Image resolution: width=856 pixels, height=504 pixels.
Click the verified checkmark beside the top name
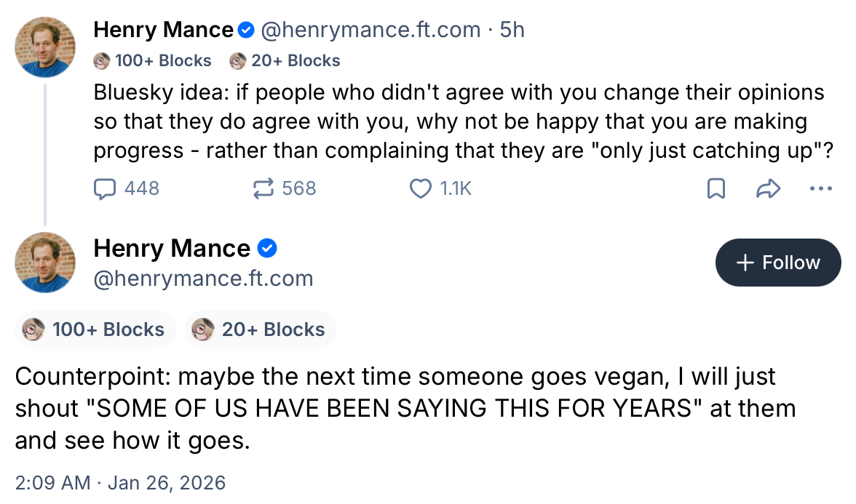pos(246,30)
